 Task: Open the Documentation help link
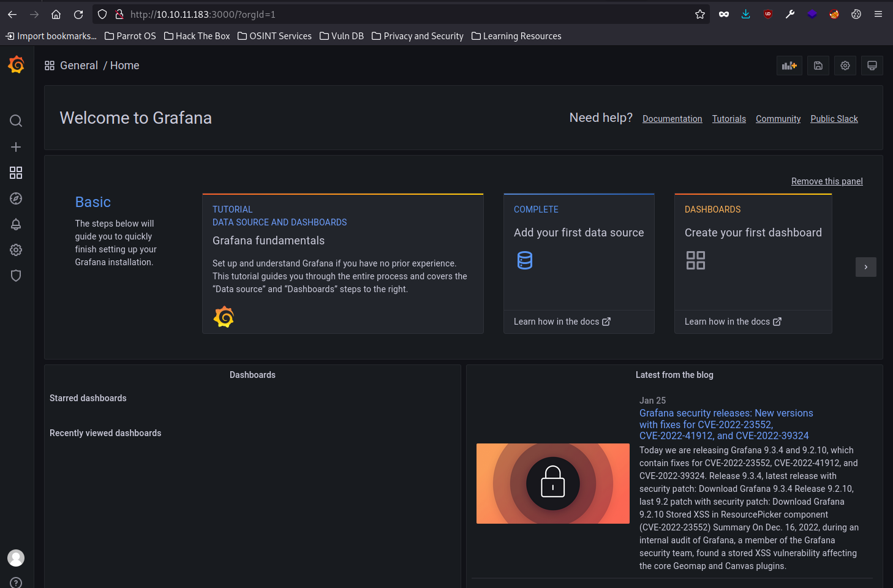(x=672, y=119)
